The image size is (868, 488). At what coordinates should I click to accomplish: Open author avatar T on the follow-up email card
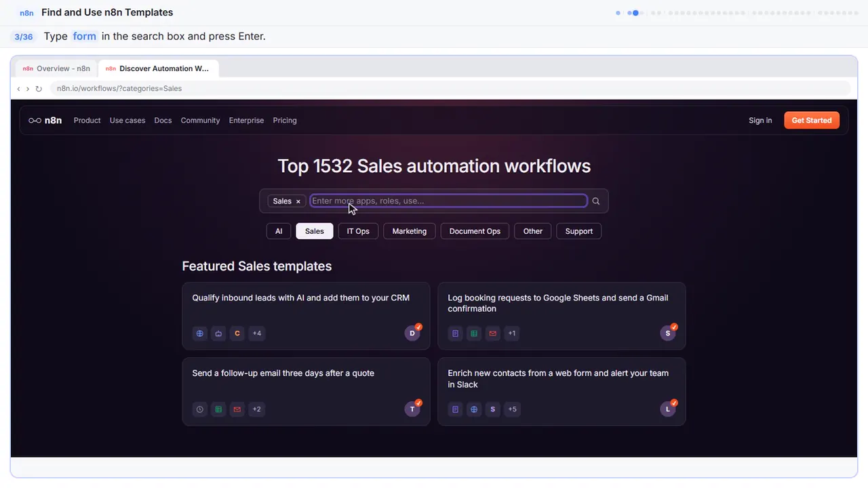[412, 409]
